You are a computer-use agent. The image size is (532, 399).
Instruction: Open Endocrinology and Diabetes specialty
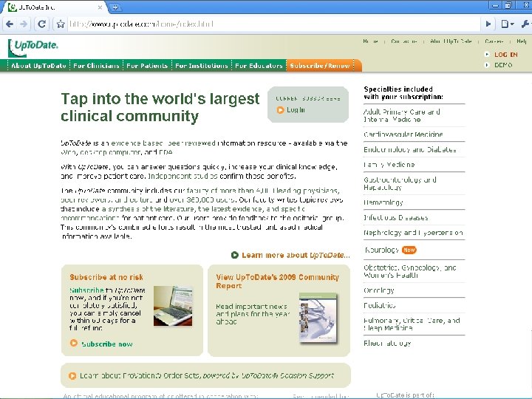coord(410,149)
